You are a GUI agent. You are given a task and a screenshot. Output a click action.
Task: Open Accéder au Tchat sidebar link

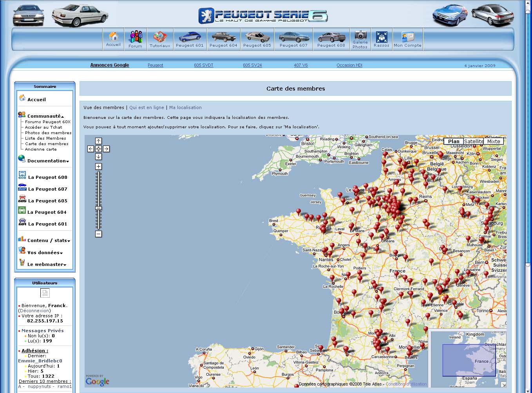tap(43, 127)
